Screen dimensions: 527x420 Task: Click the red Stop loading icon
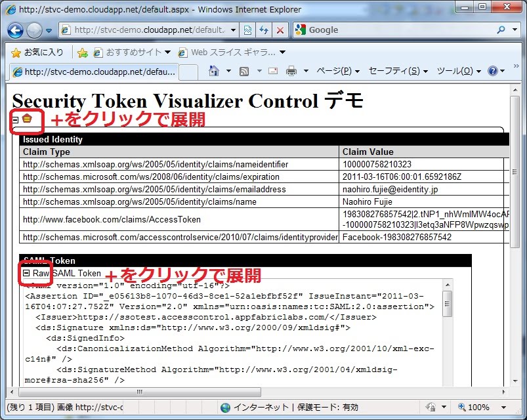(280, 30)
